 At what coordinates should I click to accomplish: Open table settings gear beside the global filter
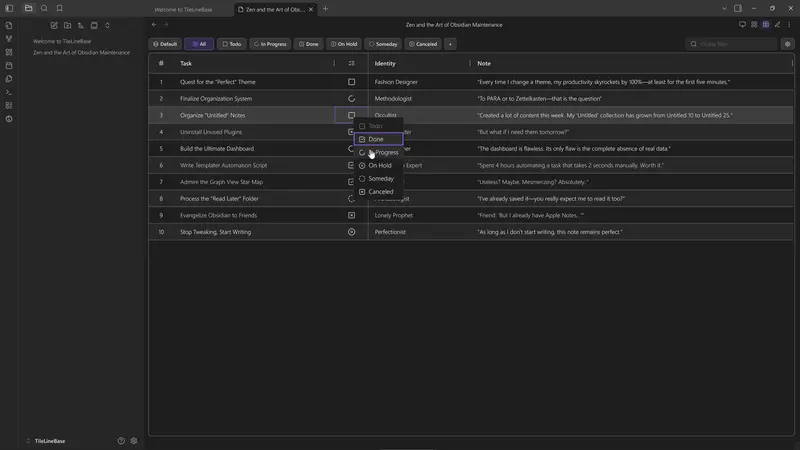pos(787,44)
